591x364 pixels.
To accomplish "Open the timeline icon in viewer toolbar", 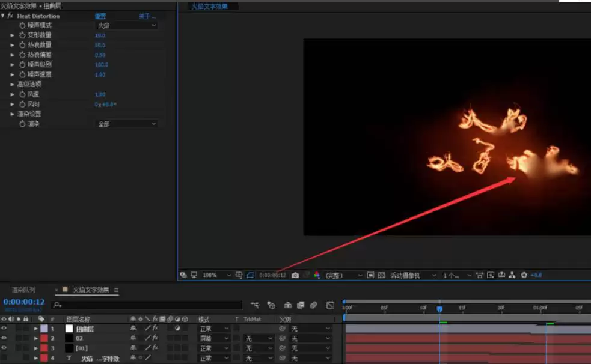I will pyautogui.click(x=501, y=275).
